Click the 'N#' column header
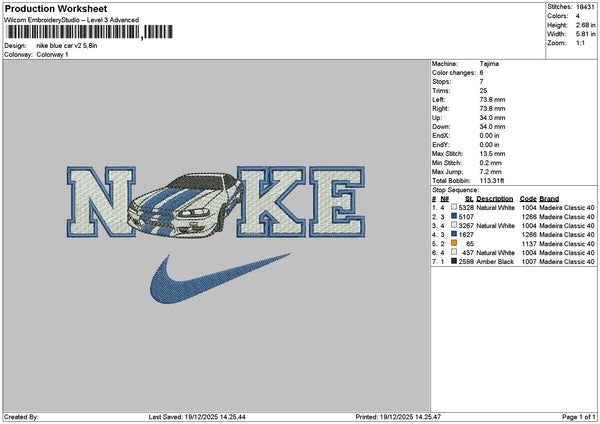 (x=444, y=199)
